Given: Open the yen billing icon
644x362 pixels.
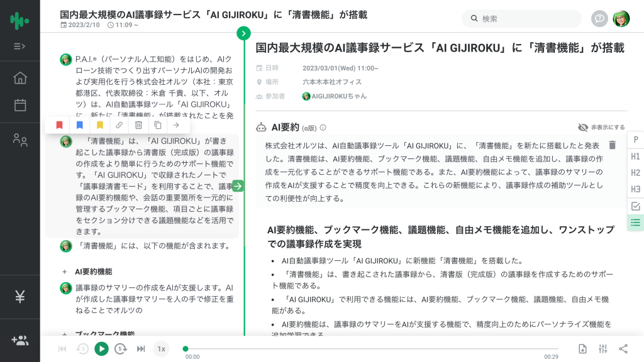Looking at the screenshot, I should click(x=19, y=297).
